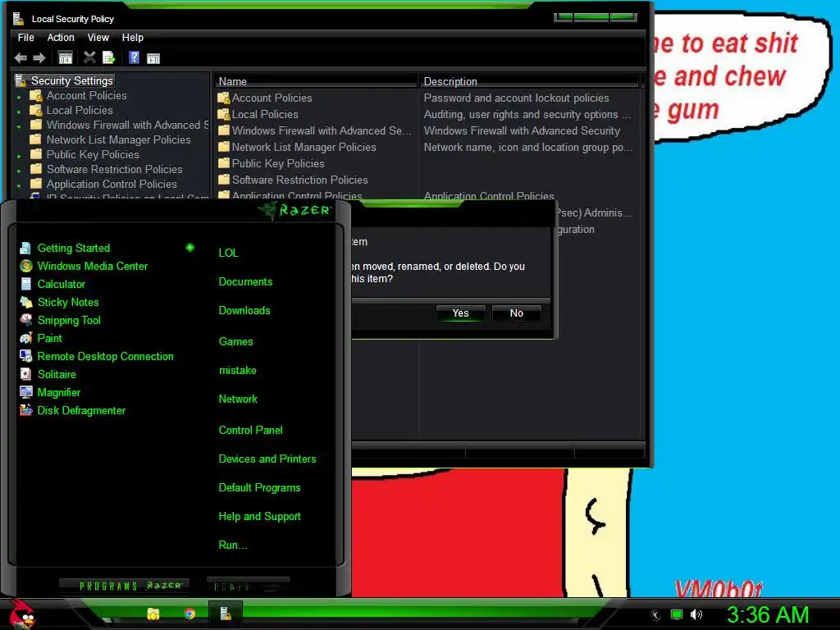Click the Calculator icon in Start menu
840x630 pixels.
[x=25, y=284]
